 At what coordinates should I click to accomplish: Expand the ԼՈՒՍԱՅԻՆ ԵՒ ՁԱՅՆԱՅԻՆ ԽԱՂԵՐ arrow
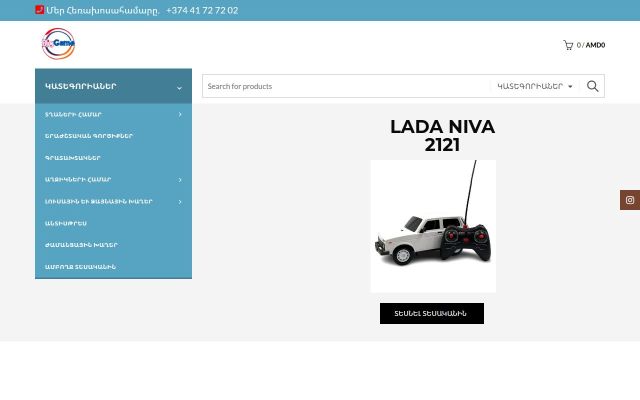(x=180, y=202)
